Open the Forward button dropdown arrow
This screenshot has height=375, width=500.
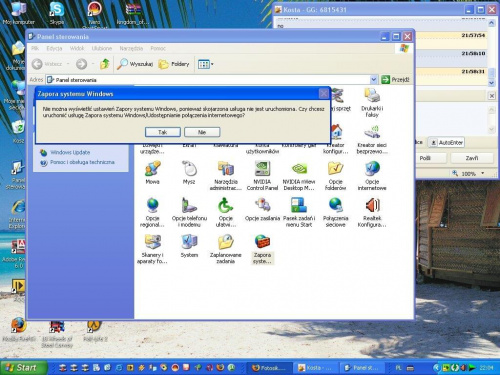(x=93, y=64)
